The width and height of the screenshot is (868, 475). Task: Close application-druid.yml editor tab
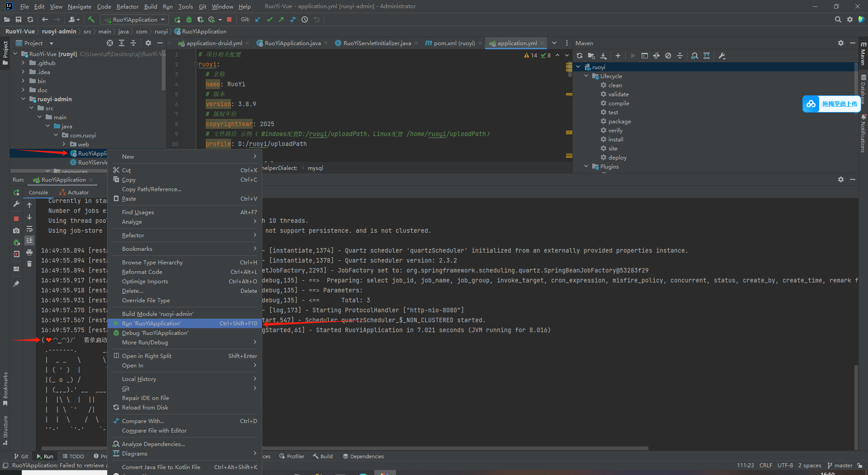pos(247,43)
